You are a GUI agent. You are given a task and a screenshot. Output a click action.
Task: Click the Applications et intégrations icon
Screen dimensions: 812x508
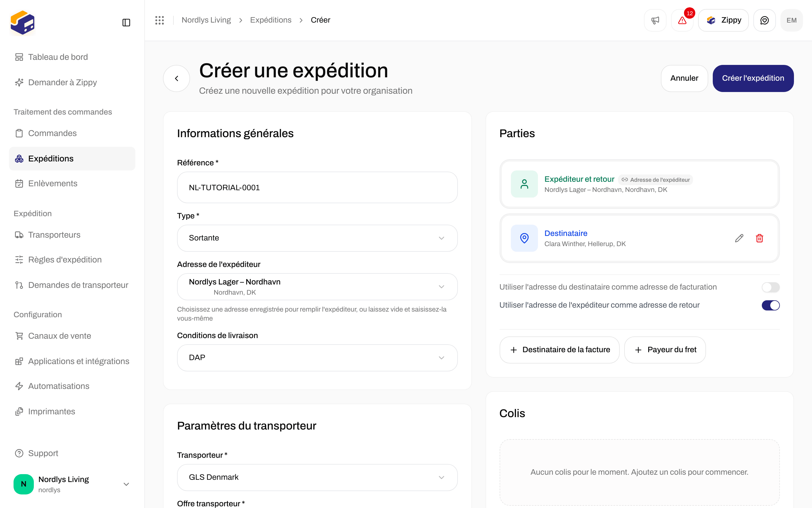tap(19, 361)
